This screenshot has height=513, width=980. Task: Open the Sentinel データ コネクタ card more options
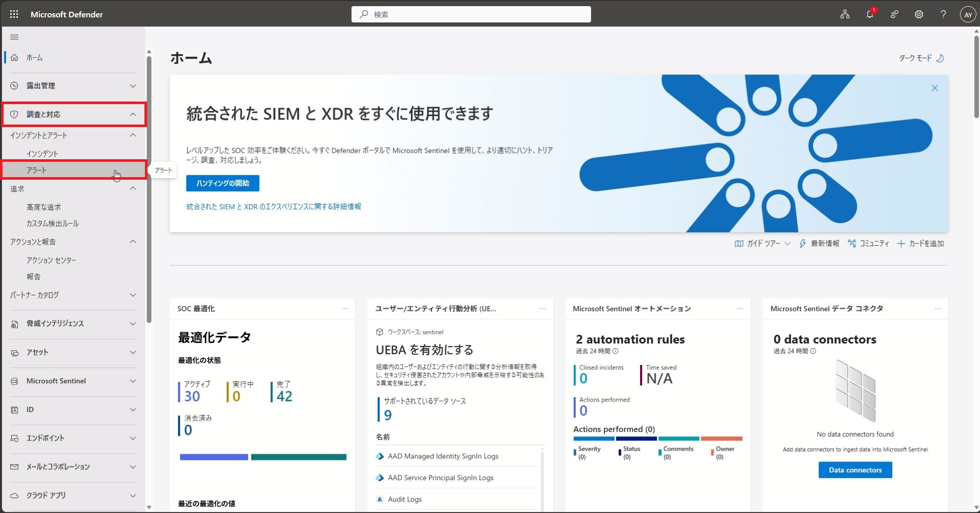938,309
